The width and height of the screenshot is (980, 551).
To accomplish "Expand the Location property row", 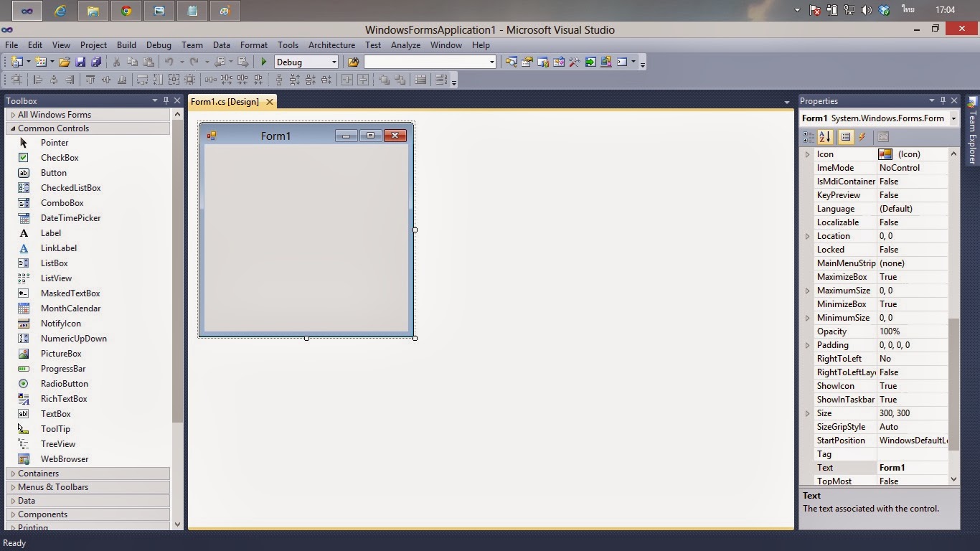I will (x=807, y=236).
